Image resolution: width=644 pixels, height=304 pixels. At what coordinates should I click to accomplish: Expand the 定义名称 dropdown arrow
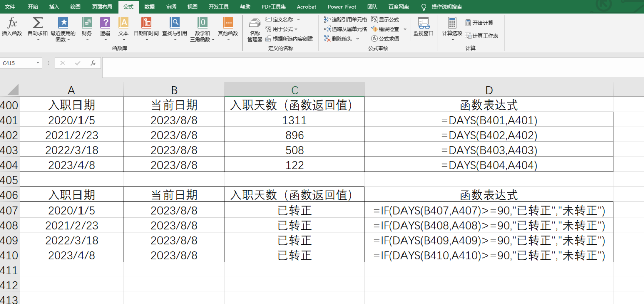[x=298, y=20]
